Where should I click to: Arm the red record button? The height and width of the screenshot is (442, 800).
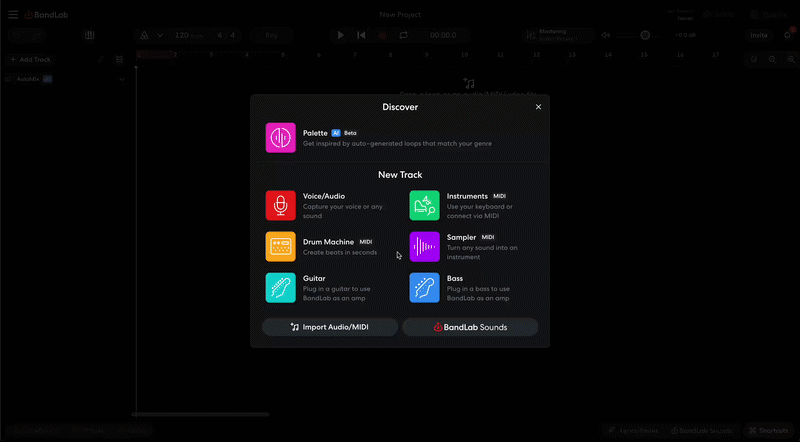[x=383, y=35]
